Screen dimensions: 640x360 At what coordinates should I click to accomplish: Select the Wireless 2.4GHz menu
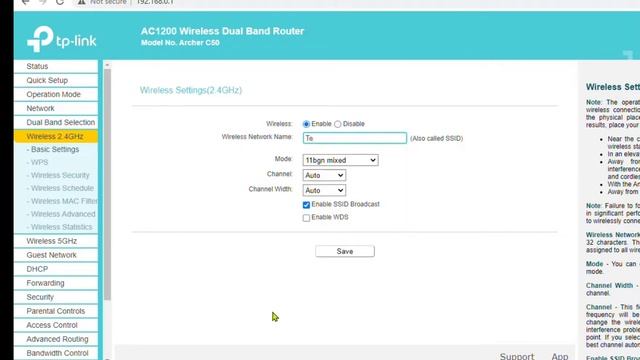(56, 136)
